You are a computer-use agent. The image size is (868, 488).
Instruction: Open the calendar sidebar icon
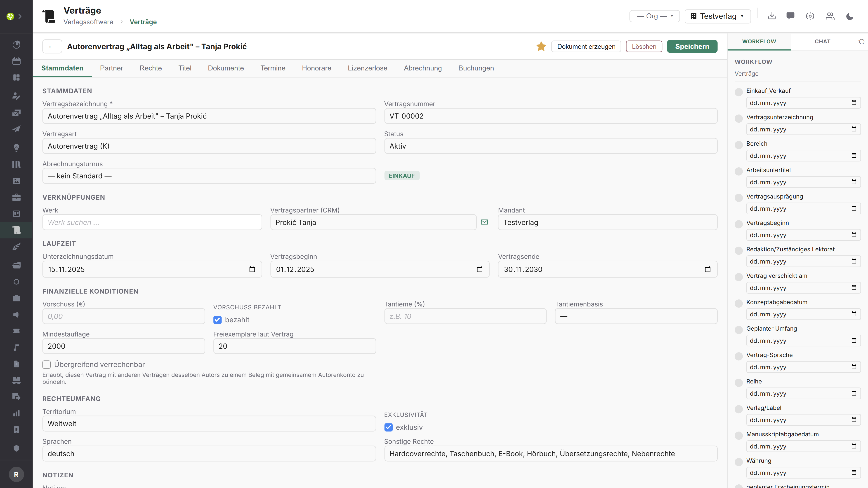click(x=16, y=61)
